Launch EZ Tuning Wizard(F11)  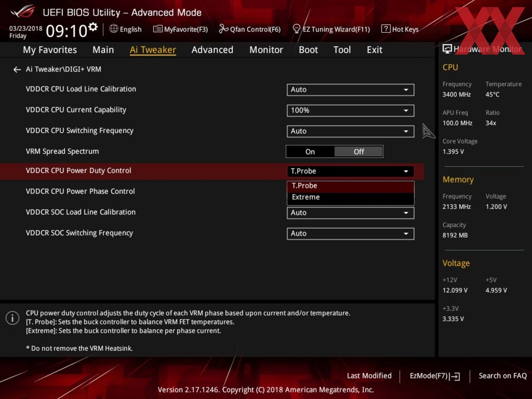pos(331,29)
